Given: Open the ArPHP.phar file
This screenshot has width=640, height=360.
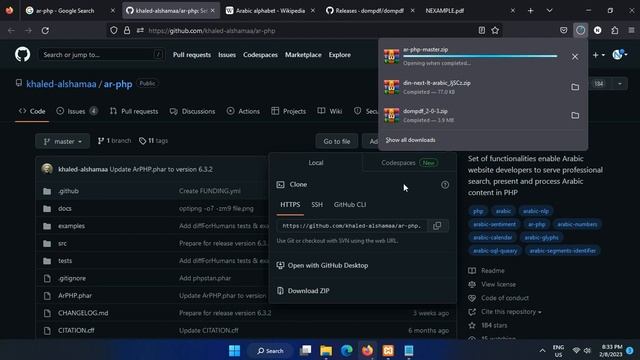Looking at the screenshot, I should point(75,296).
